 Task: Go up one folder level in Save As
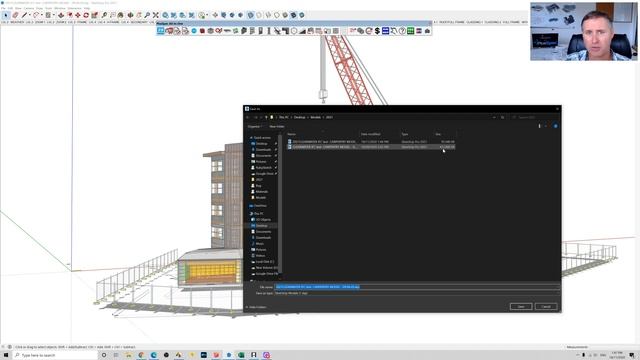[266, 117]
